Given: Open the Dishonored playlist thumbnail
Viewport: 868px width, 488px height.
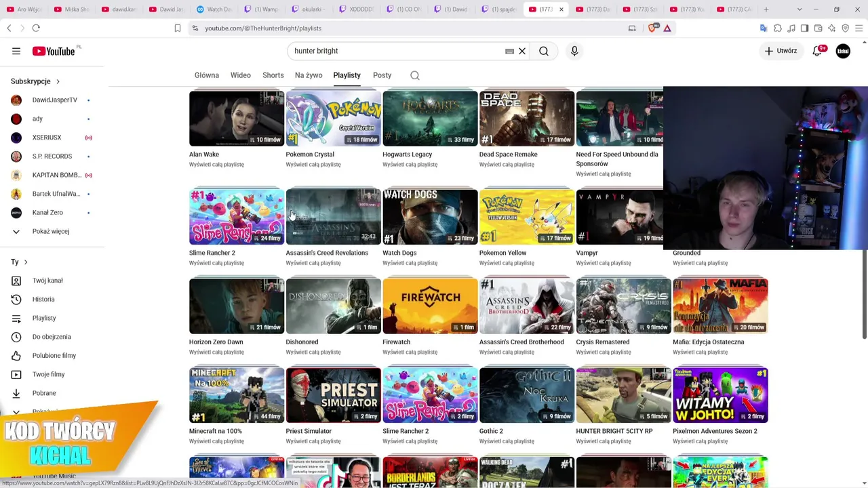Looking at the screenshot, I should [x=333, y=306].
